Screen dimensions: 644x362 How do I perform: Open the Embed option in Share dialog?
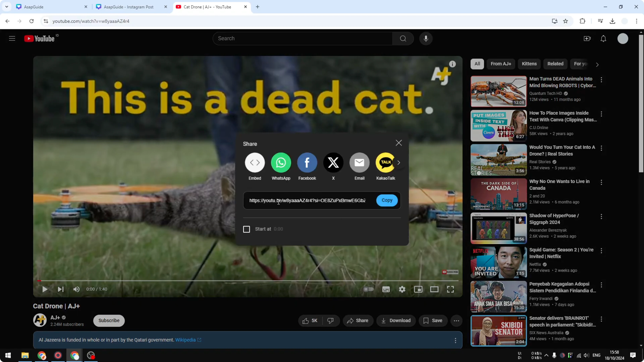click(x=255, y=163)
